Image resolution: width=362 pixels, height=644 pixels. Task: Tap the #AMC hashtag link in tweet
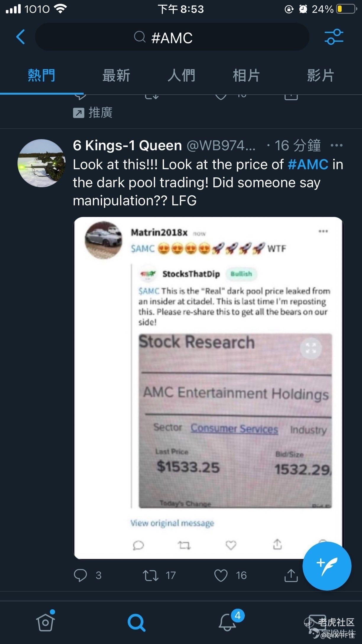tap(308, 164)
